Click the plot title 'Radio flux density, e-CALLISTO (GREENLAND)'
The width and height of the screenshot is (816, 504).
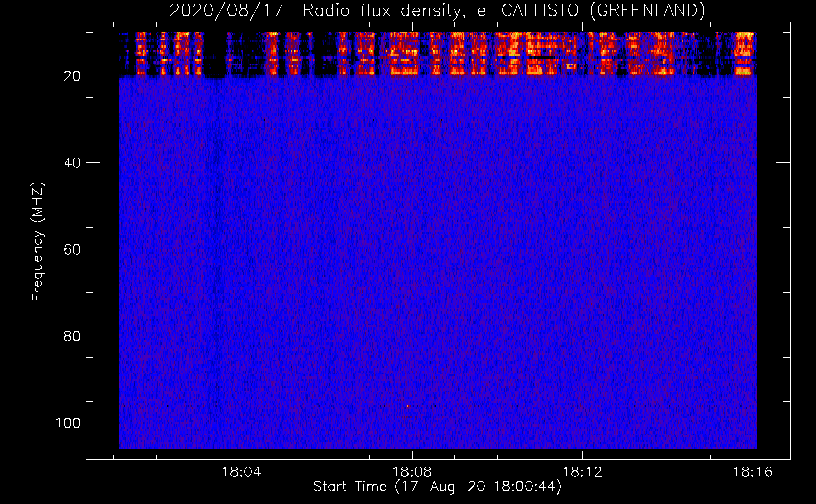503,11
